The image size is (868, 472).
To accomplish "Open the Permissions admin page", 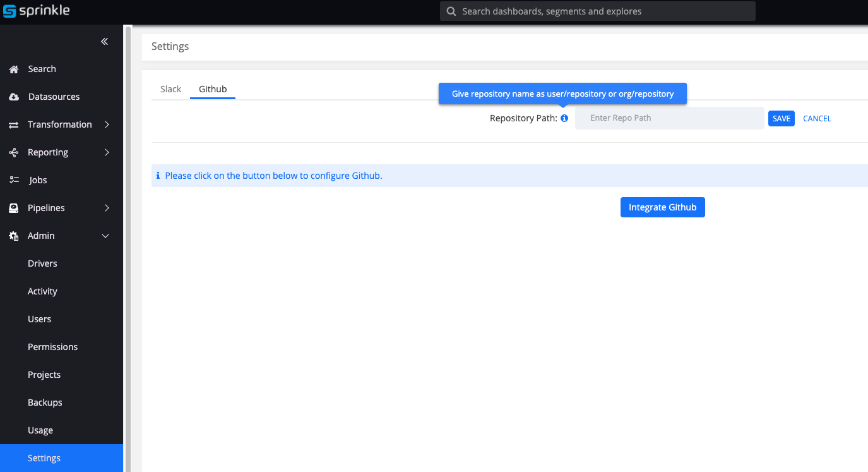I will [52, 347].
